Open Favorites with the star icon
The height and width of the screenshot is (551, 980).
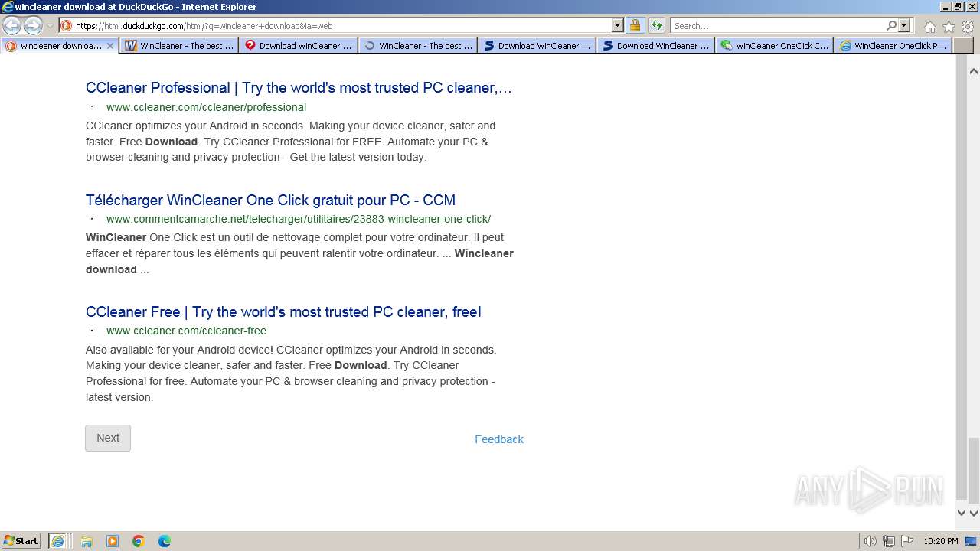(x=949, y=26)
